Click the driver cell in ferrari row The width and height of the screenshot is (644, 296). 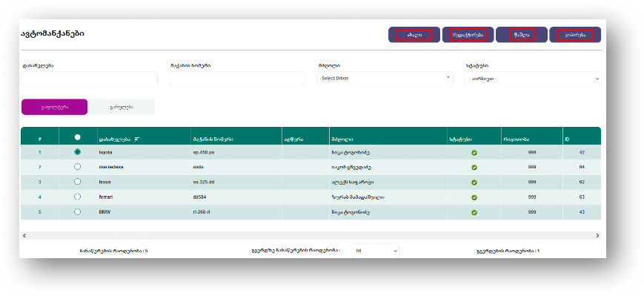(x=388, y=197)
